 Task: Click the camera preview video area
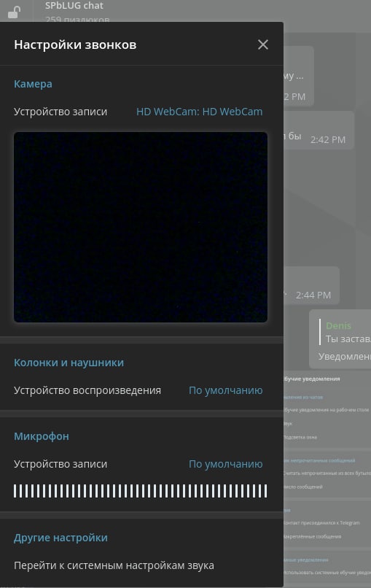tap(141, 227)
